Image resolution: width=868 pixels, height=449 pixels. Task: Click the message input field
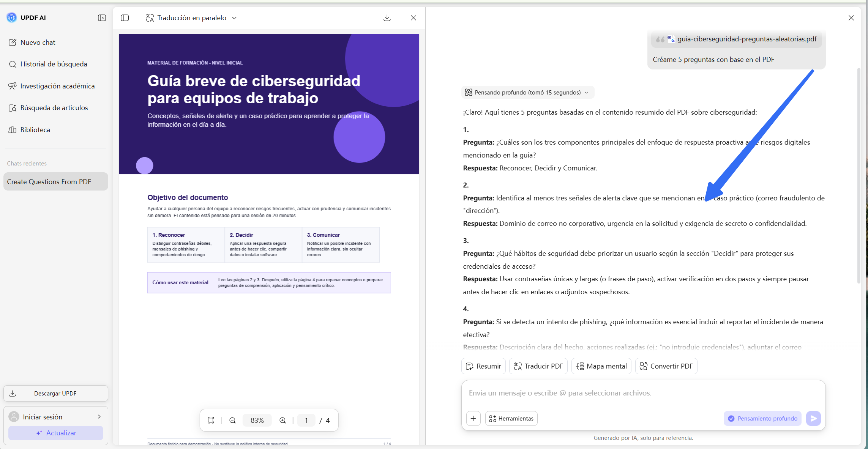[644, 393]
